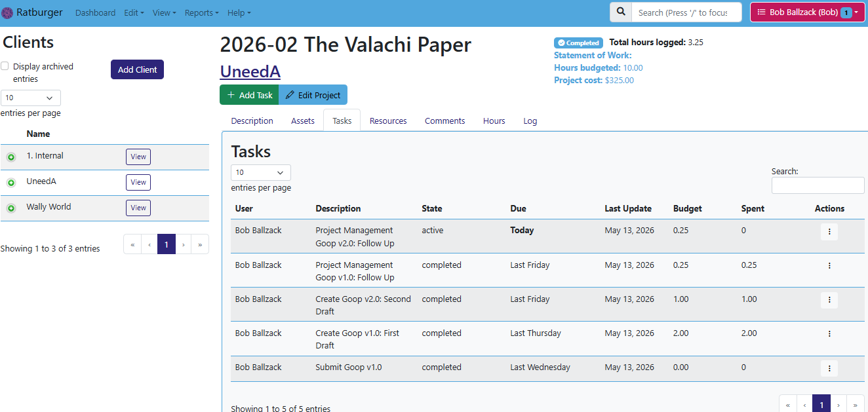View the 1. Internal client
The image size is (868, 412).
point(138,157)
